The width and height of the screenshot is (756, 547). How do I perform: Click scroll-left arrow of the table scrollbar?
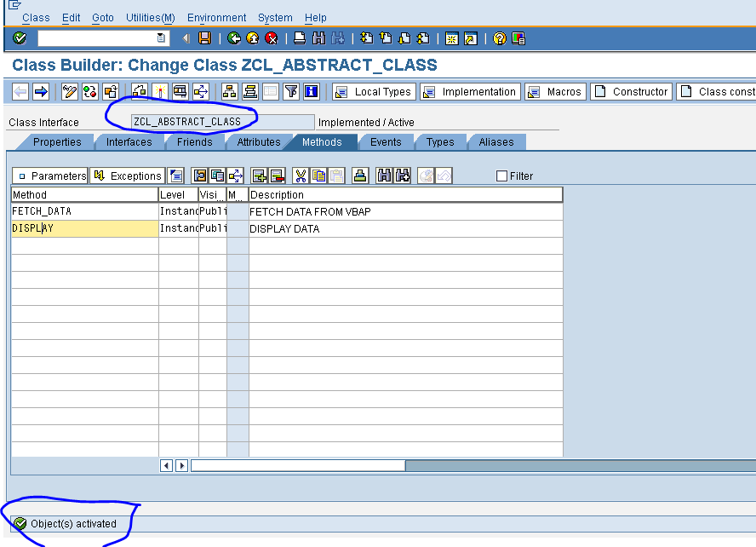pyautogui.click(x=166, y=465)
